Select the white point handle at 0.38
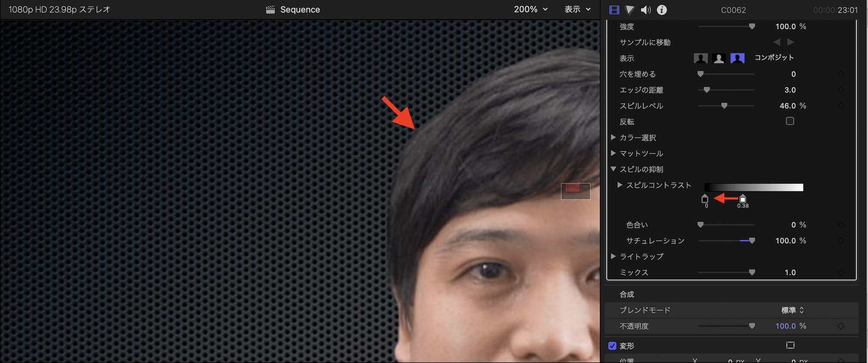This screenshot has height=363, width=868. coord(743,199)
